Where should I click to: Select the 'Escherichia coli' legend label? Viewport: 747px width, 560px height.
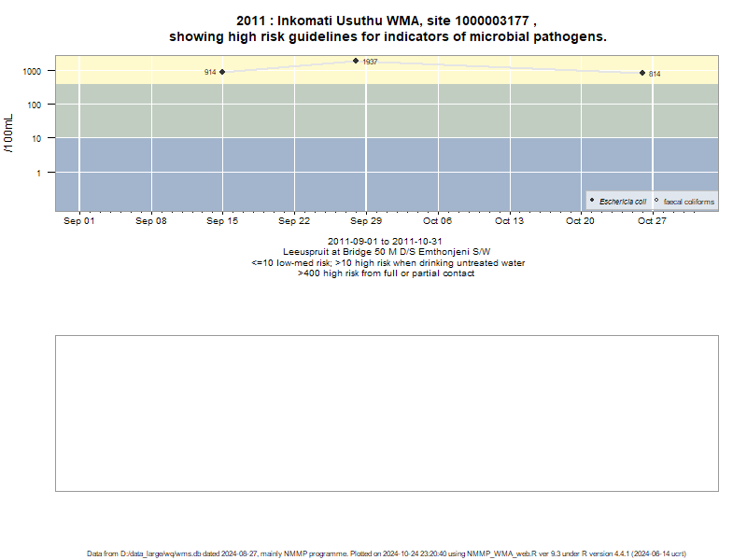(x=623, y=202)
